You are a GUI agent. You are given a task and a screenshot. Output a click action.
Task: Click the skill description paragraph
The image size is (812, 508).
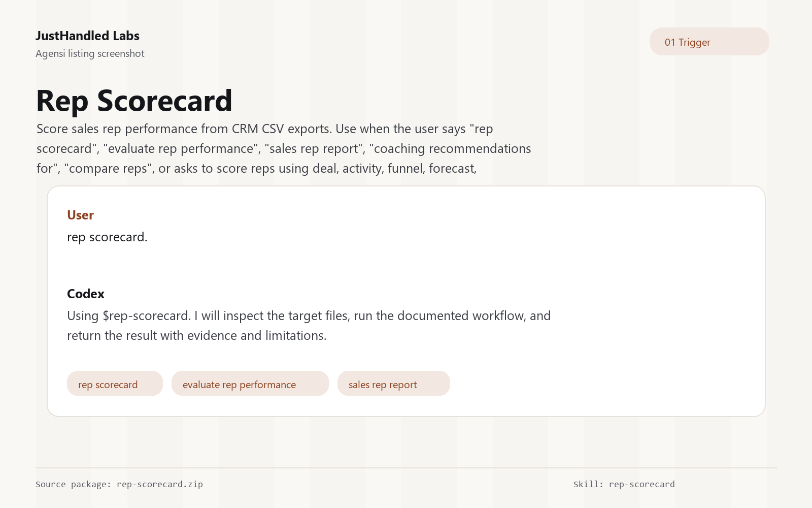(284, 148)
